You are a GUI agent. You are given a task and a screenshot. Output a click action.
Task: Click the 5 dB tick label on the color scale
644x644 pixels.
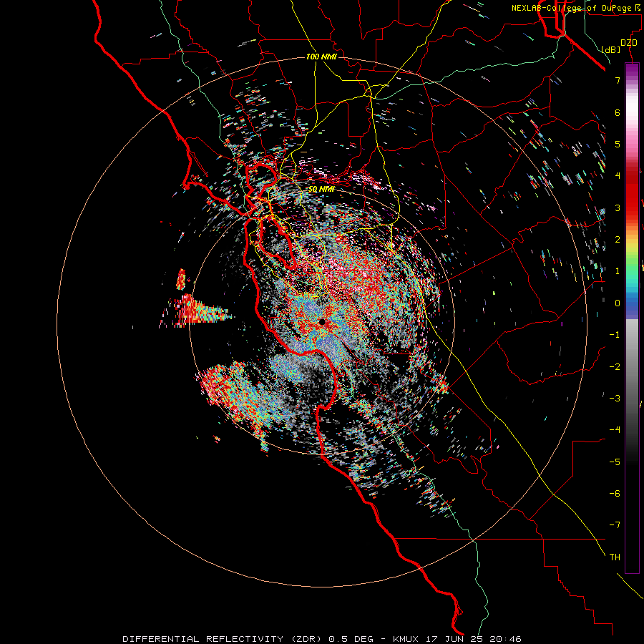pyautogui.click(x=618, y=144)
